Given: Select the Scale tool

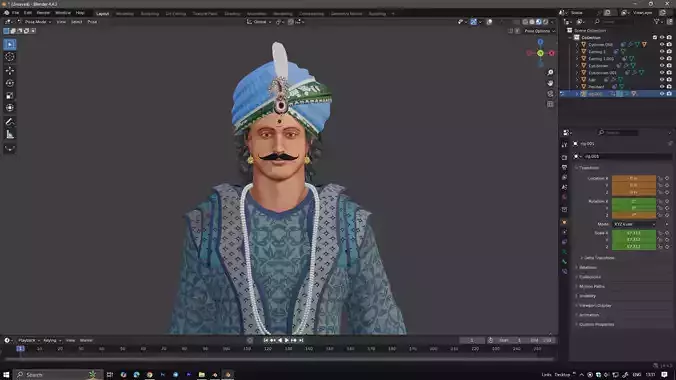Looking at the screenshot, I should click(x=9, y=96).
